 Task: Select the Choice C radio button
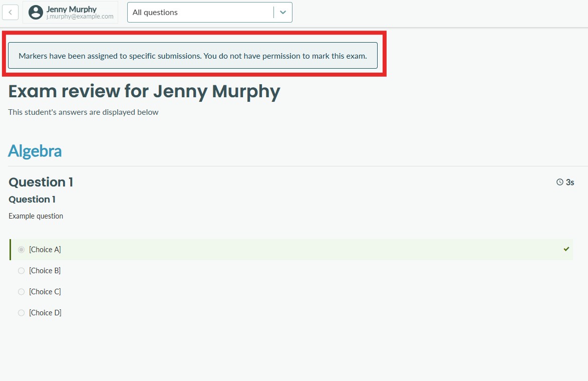click(x=21, y=292)
